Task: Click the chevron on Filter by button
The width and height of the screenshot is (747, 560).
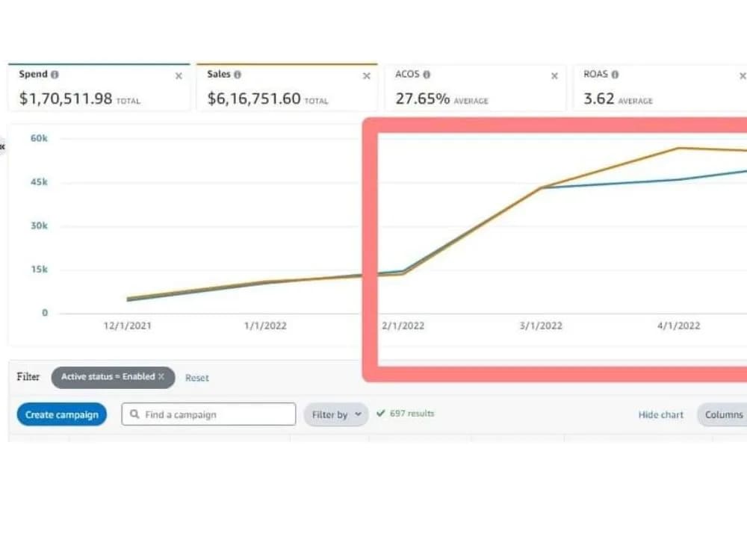Action: point(357,414)
